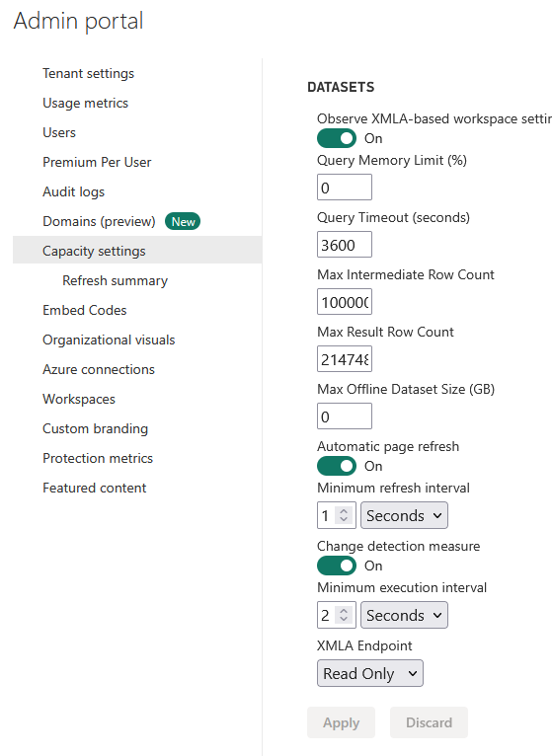Focus the Query Timeout seconds field
The image size is (552, 756).
[345, 245]
